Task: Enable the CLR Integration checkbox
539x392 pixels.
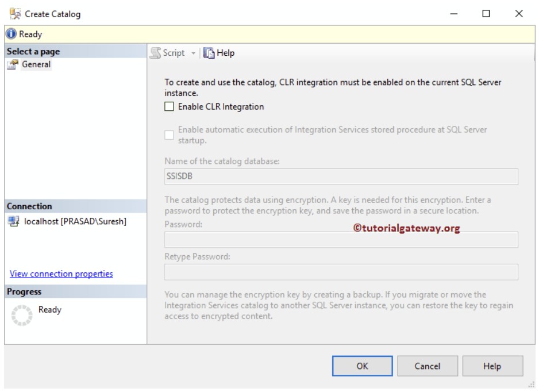Action: coord(169,106)
